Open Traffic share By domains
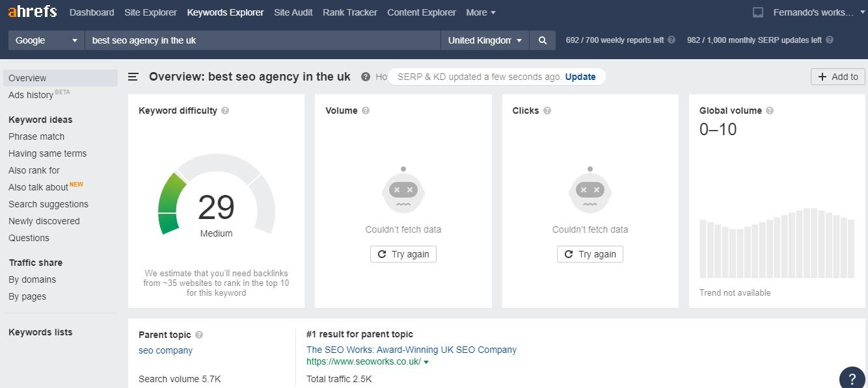 coord(32,279)
